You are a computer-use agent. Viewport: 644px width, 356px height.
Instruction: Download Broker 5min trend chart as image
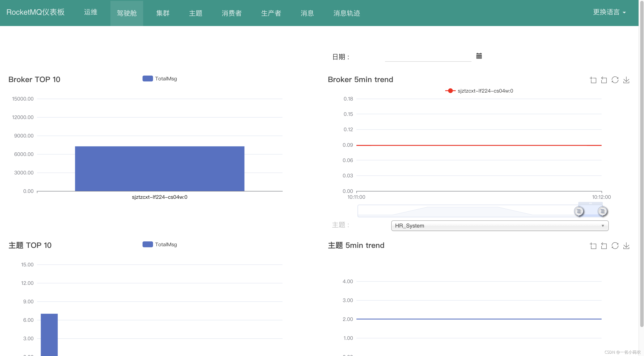point(626,80)
